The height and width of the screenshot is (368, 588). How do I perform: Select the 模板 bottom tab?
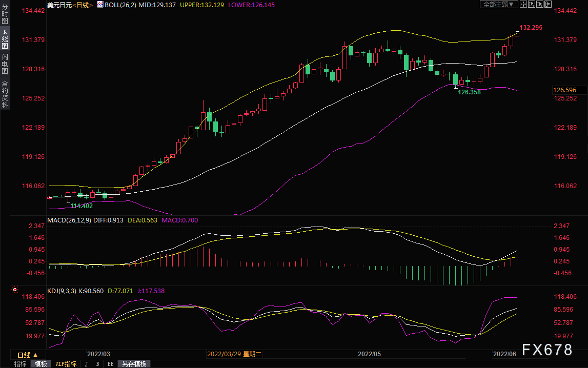point(41,364)
